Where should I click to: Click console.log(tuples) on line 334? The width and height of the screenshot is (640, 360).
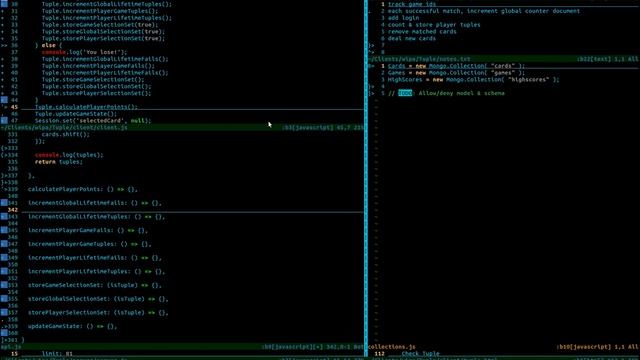[x=69, y=155]
